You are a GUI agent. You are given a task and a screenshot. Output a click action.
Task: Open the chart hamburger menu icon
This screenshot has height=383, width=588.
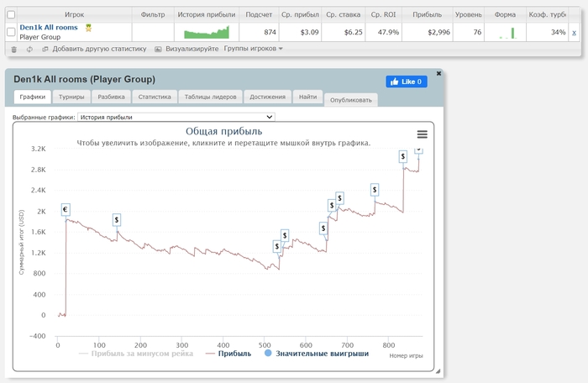423,134
